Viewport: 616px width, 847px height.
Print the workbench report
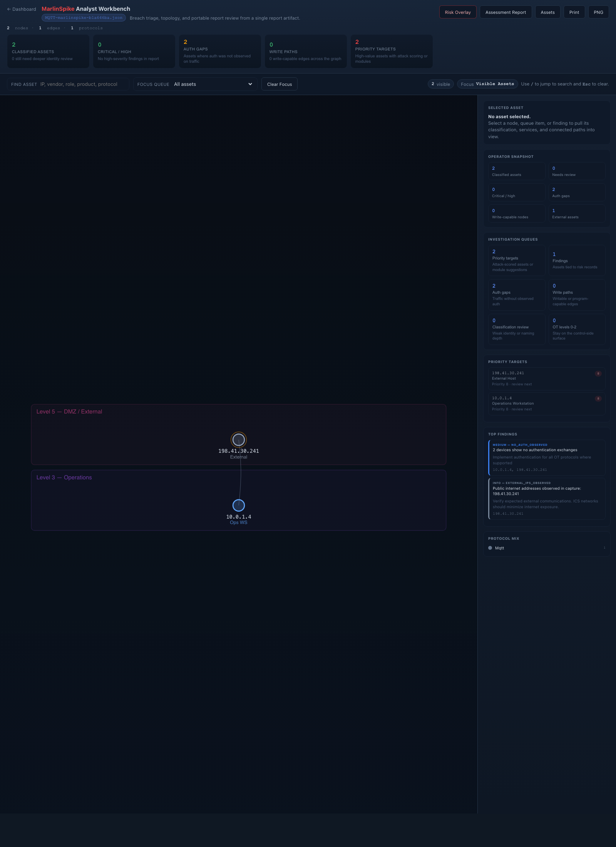click(x=574, y=12)
